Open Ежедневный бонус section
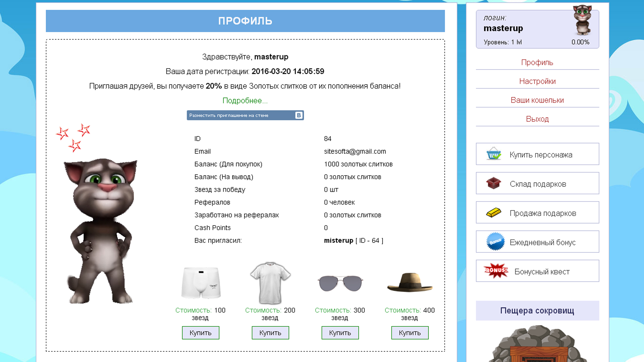The width and height of the screenshot is (644, 362). pyautogui.click(x=537, y=242)
